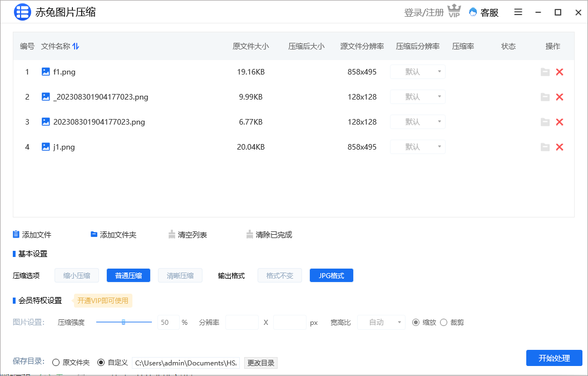Viewport: 588px width, 376px height.
Task: Select the 缩放 (scale) radio button
Action: tap(417, 322)
